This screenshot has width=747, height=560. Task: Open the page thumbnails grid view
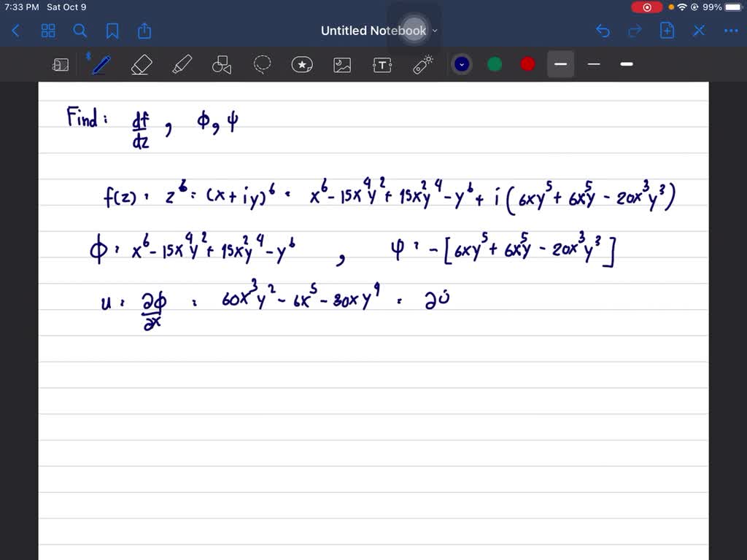tap(48, 31)
